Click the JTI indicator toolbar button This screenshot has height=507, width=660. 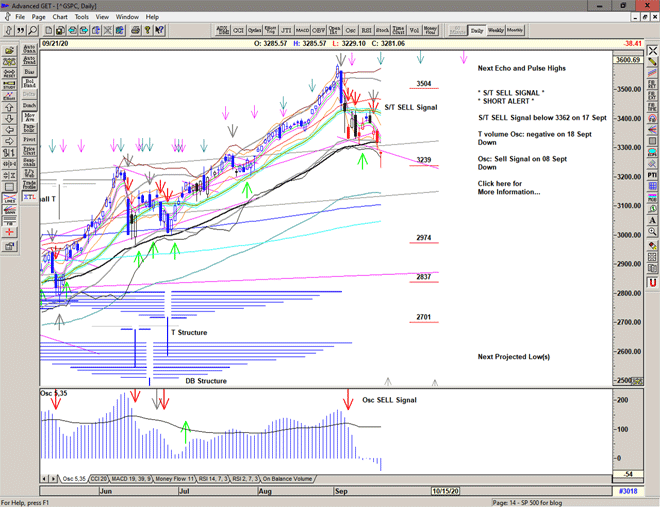[284, 30]
